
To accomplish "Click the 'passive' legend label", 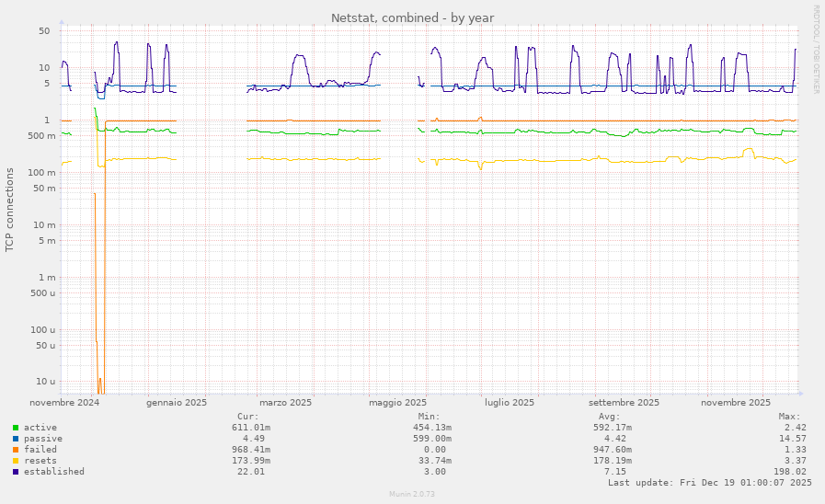I will coord(42,439).
